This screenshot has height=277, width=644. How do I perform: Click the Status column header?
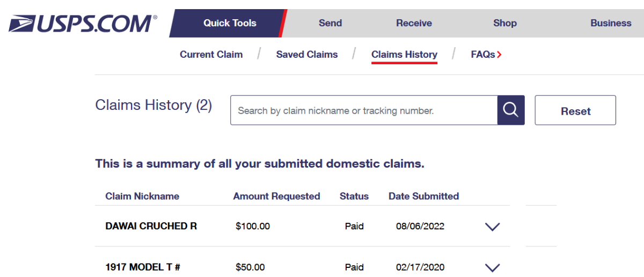click(x=354, y=196)
